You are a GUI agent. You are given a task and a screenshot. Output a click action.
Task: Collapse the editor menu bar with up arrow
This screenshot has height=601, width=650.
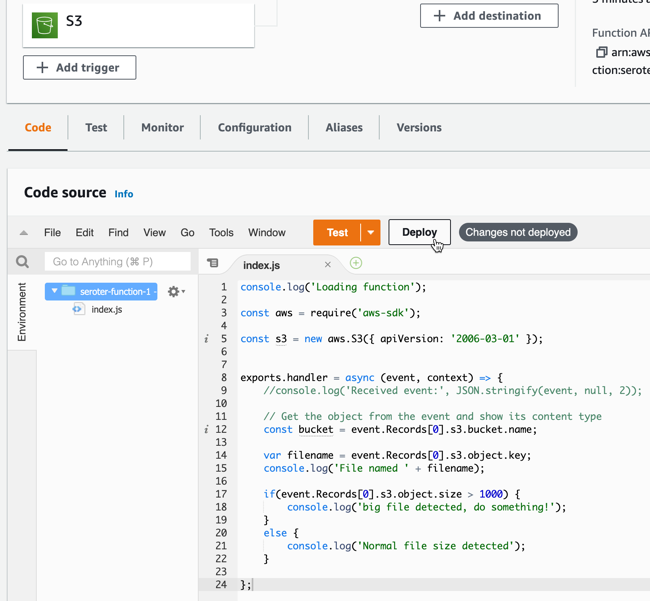pos(24,233)
